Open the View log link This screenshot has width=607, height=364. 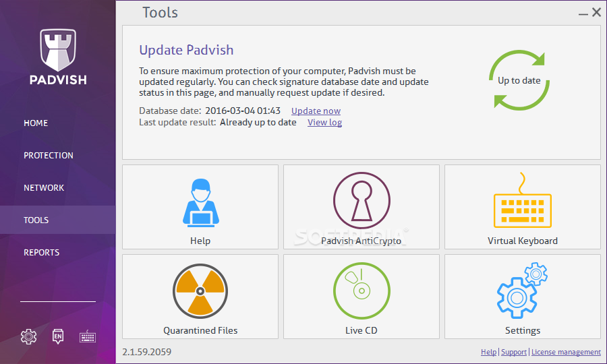[324, 123]
